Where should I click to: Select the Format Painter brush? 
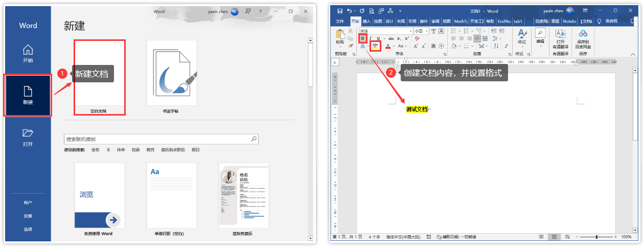[350, 46]
